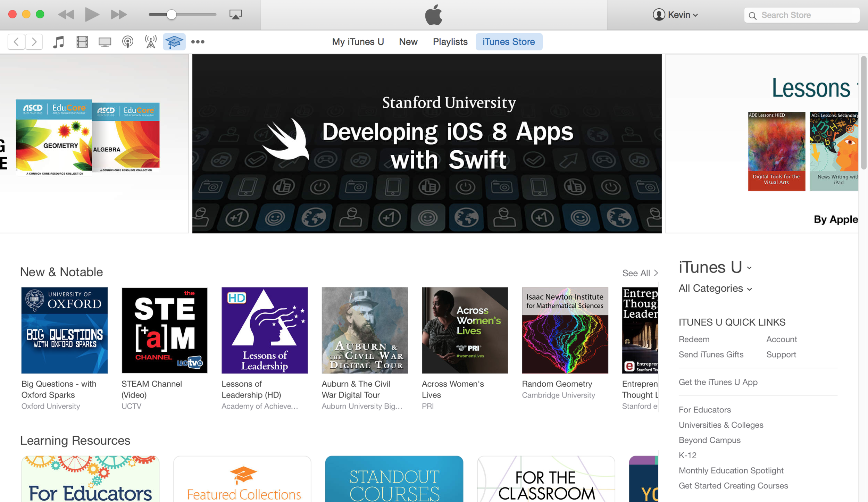
Task: Click the Support quick link
Action: (x=781, y=354)
